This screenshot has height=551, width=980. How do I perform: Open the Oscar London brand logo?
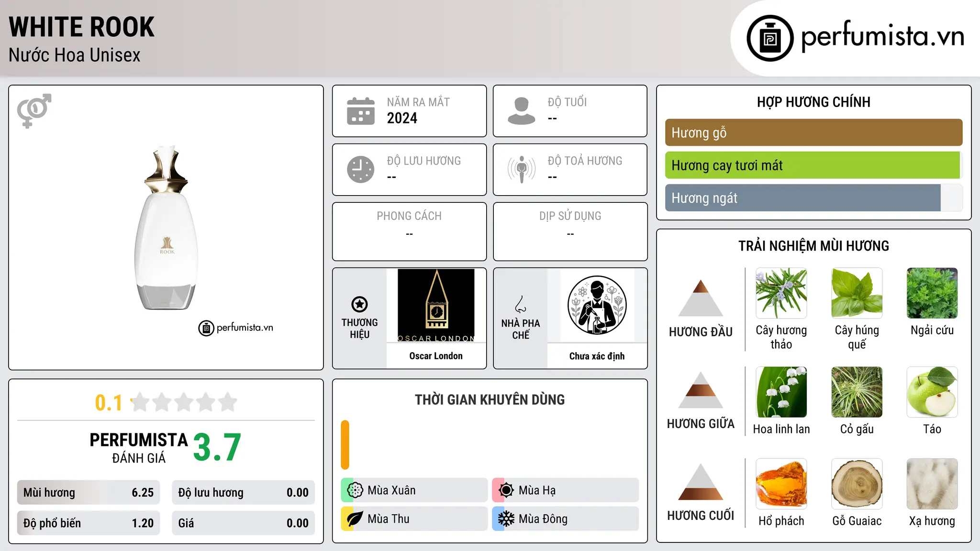point(436,305)
